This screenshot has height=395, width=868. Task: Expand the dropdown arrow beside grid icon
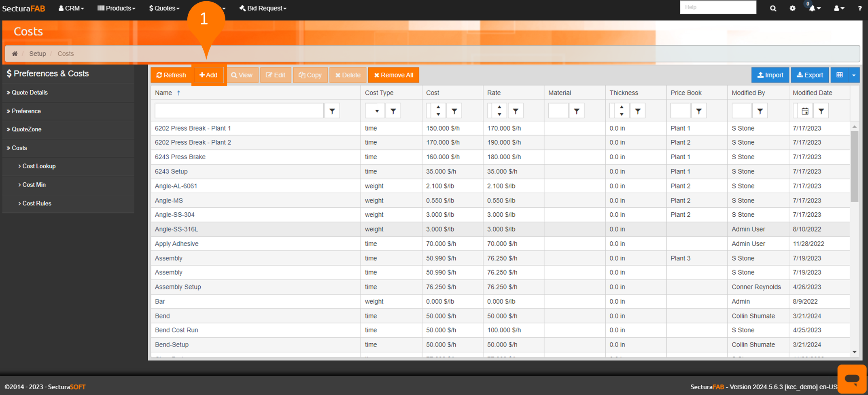[x=854, y=75]
